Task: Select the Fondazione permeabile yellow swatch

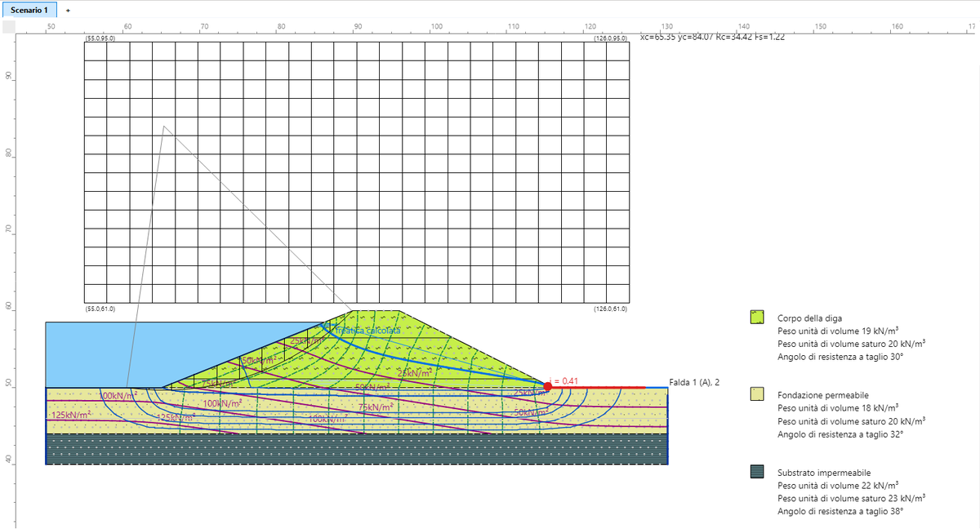Action: point(757,393)
